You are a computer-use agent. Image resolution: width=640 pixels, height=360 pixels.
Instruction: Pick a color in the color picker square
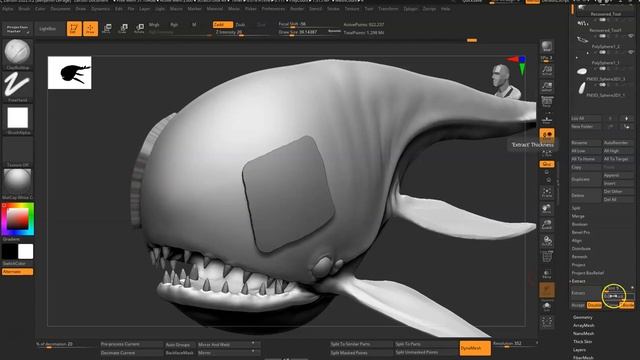click(17, 219)
